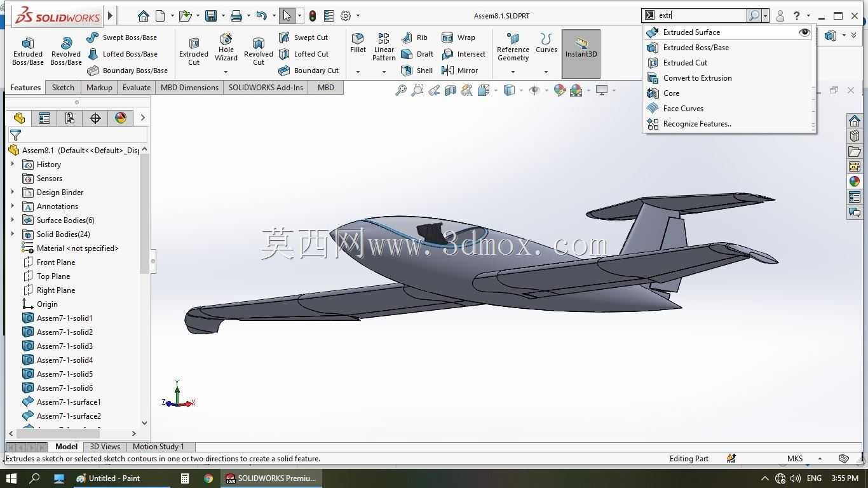The image size is (868, 488).
Task: Toggle the Instant3D button
Action: (581, 53)
